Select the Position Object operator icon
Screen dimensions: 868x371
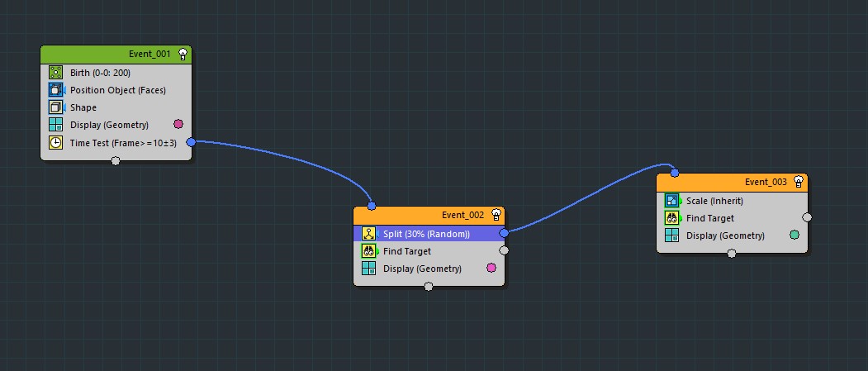55,90
